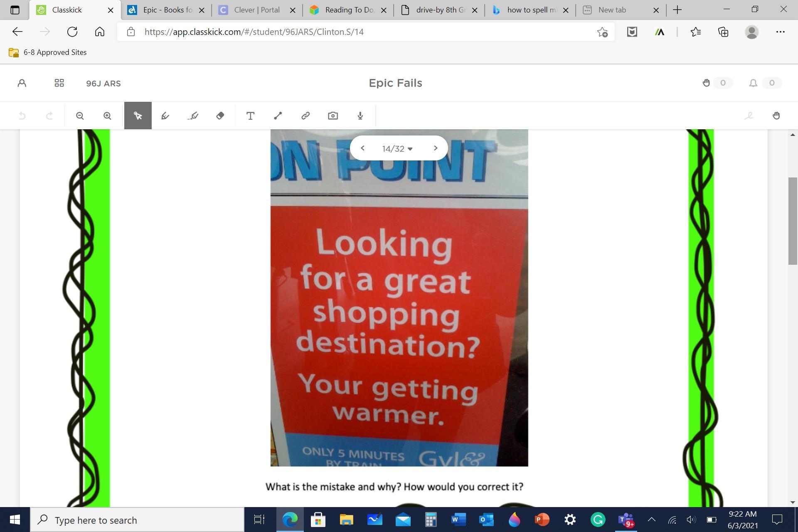The width and height of the screenshot is (798, 532).
Task: Open the 14/32 slide dropdown
Action: (397, 148)
